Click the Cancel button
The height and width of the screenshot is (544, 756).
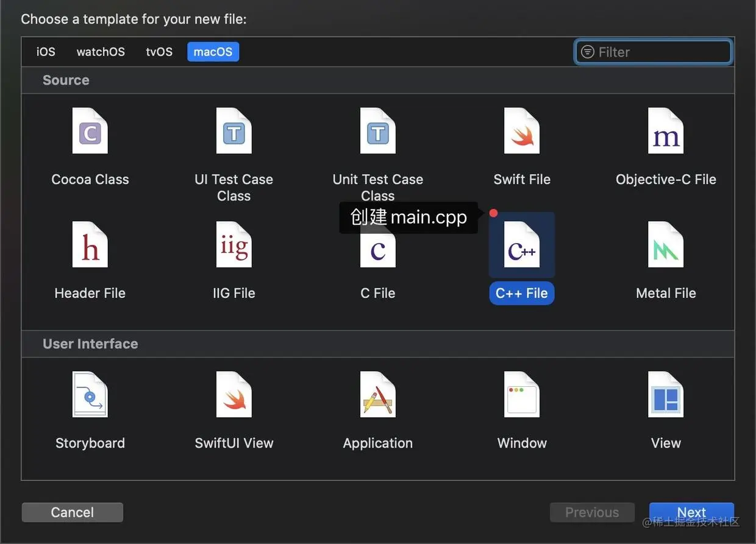72,512
